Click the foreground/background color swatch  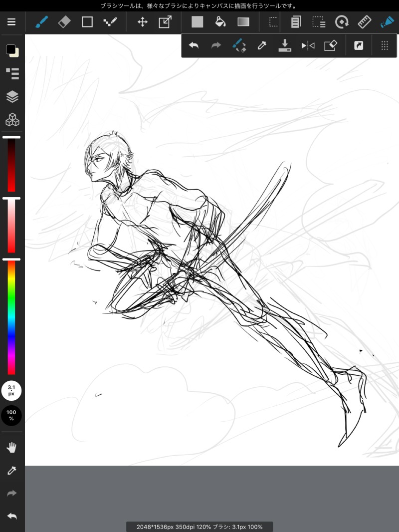pyautogui.click(x=12, y=50)
